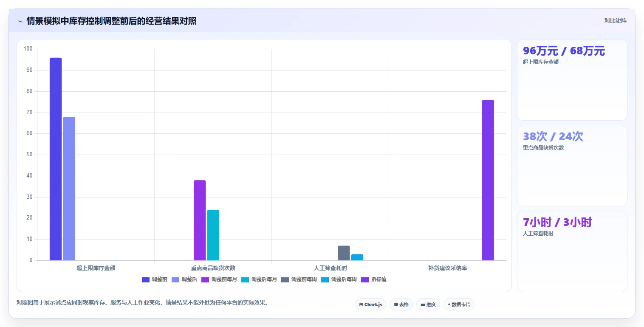Click the Chart.js chip
644x327 pixels.
pos(370,304)
